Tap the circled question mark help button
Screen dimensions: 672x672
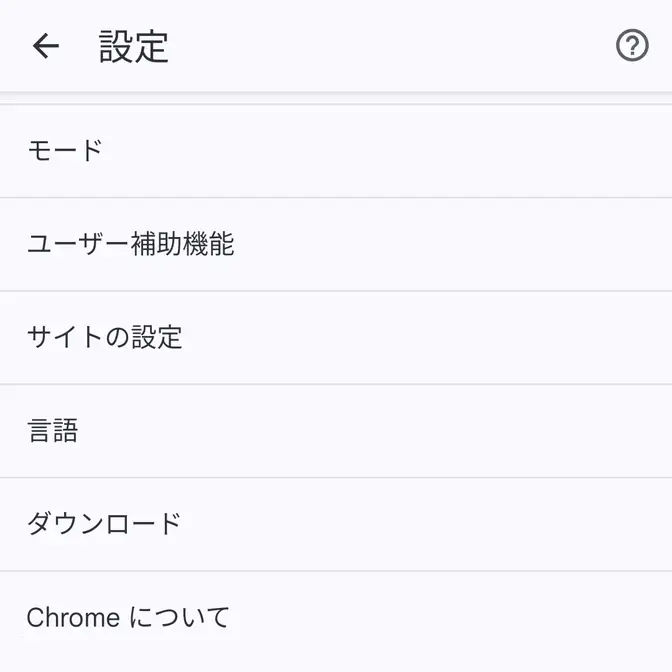pyautogui.click(x=632, y=46)
